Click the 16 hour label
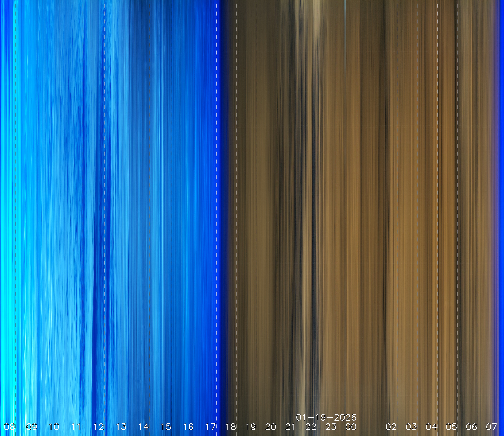Viewport: 504px width, 436px height. (x=188, y=427)
